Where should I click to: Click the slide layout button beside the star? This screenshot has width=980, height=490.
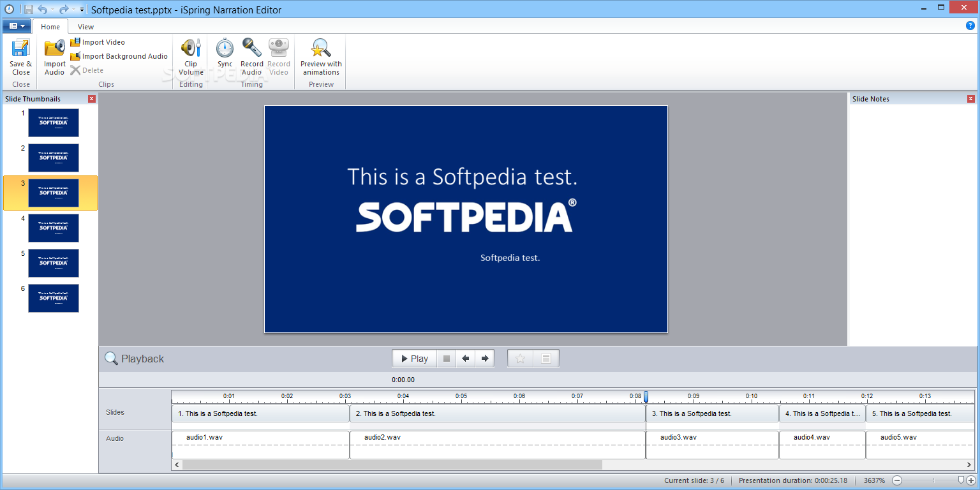pos(546,359)
